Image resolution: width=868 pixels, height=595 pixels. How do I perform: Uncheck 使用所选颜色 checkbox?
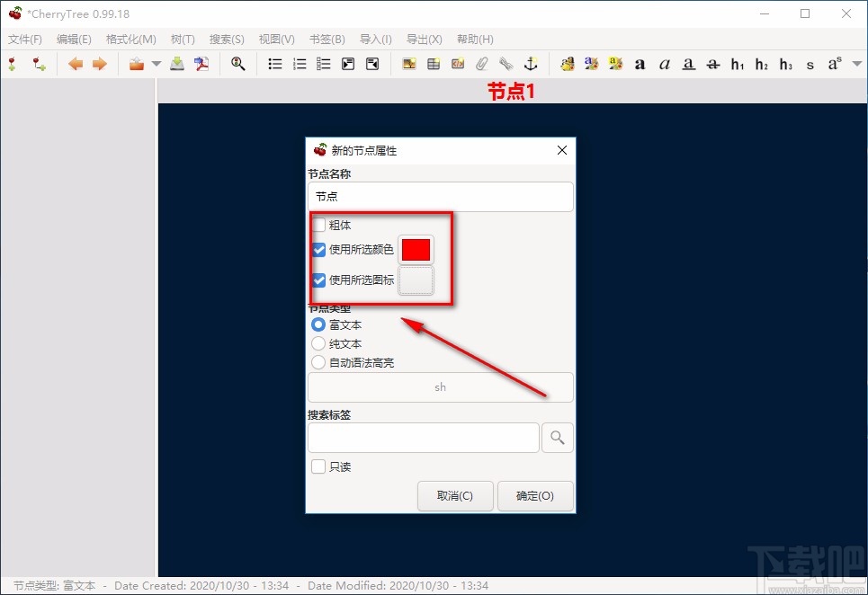318,249
